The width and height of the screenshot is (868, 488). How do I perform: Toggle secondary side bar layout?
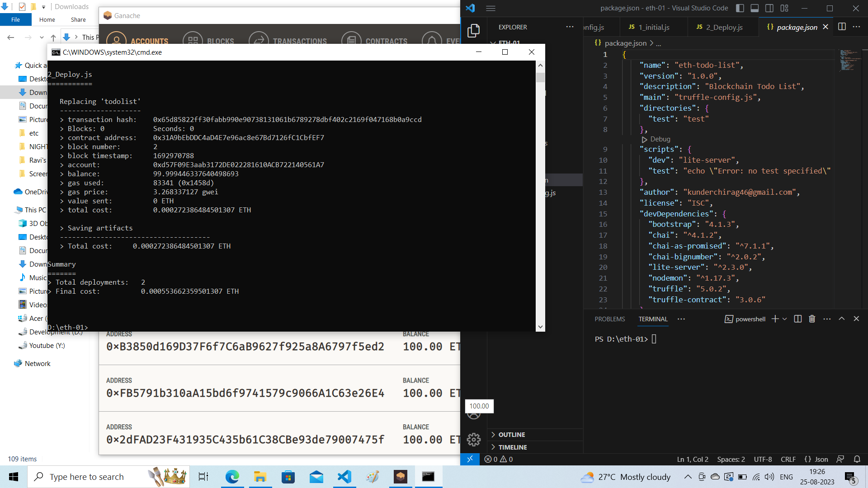coord(769,8)
